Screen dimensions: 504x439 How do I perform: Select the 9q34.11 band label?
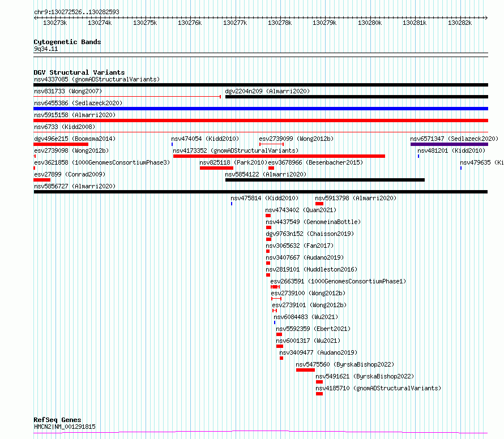tap(46, 49)
